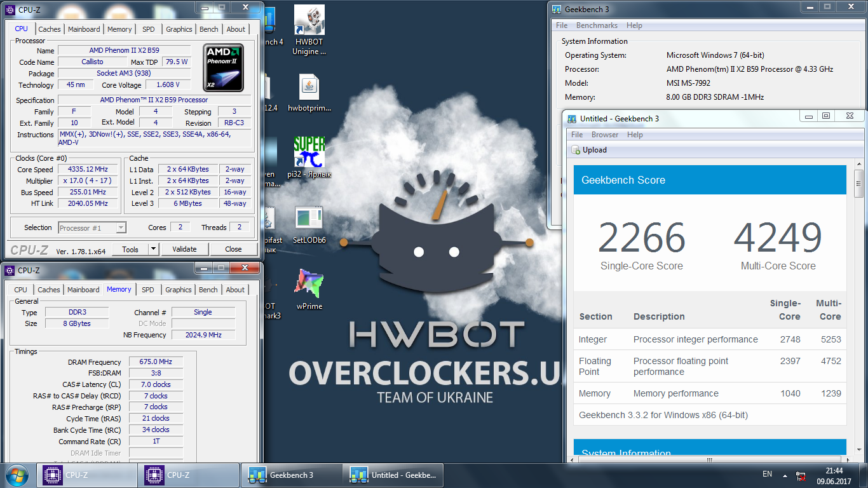Click the Single-Core Score 2266
The width and height of the screenshot is (868, 488).
[x=642, y=238]
